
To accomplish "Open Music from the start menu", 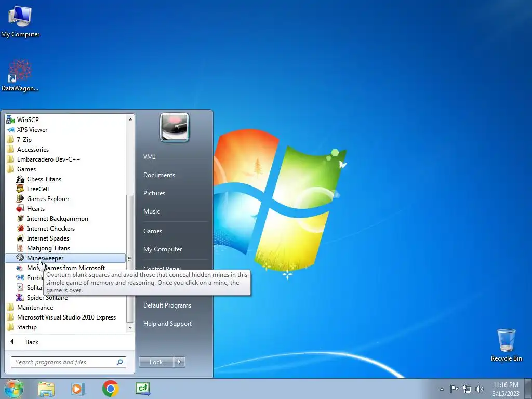I will click(151, 211).
